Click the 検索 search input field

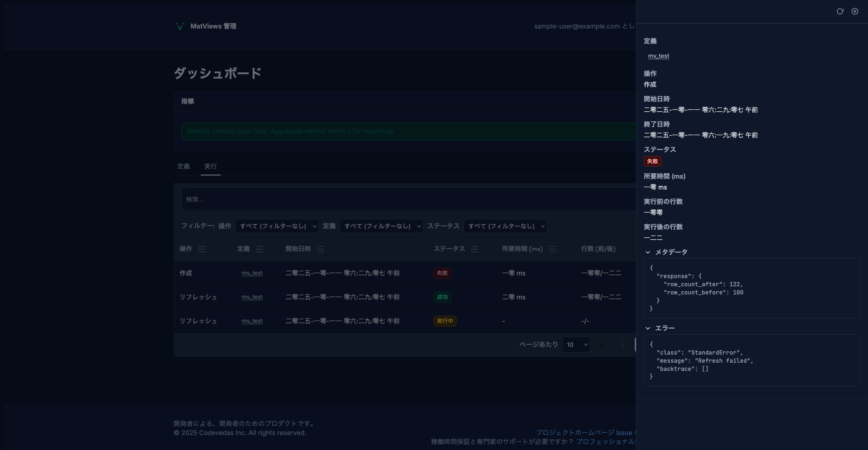(x=407, y=199)
